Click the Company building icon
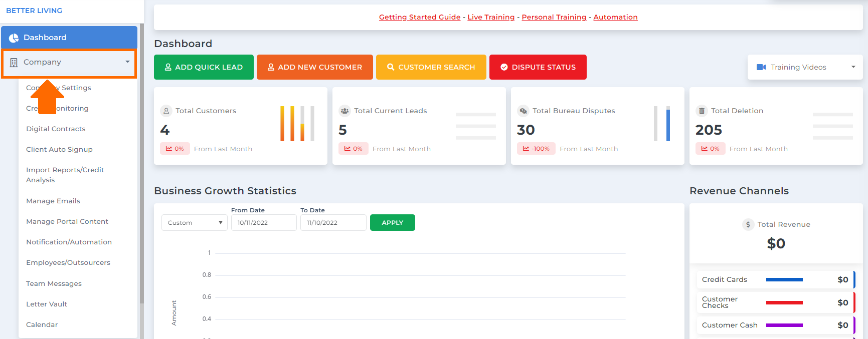Viewport: 868px width, 339px height. coord(14,63)
